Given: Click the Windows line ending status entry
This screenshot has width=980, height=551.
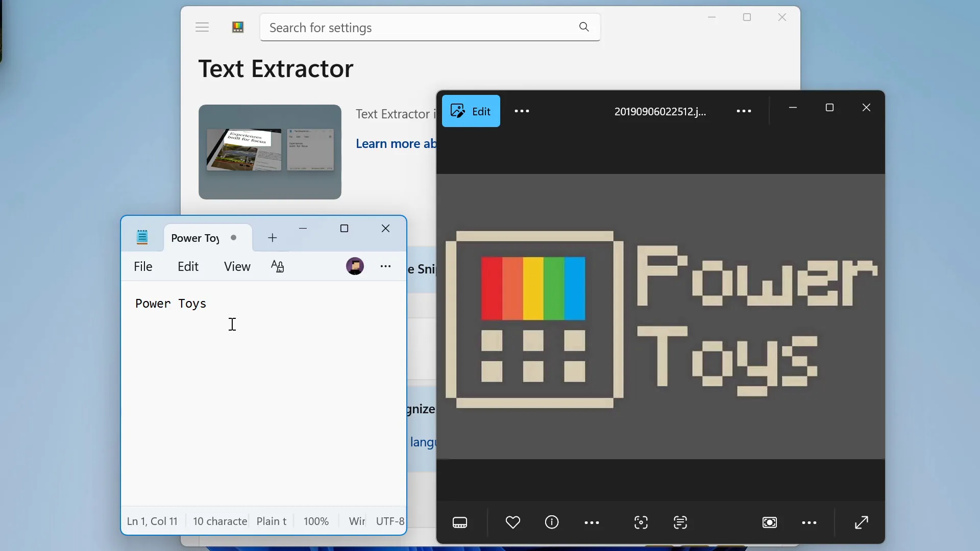Looking at the screenshot, I should [x=357, y=521].
